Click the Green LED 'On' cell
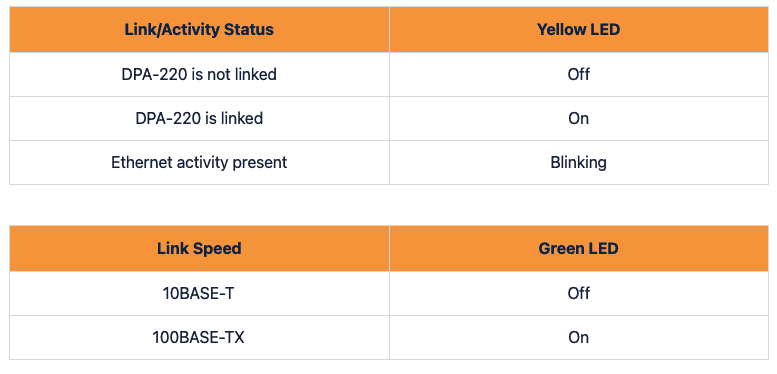 (x=579, y=337)
